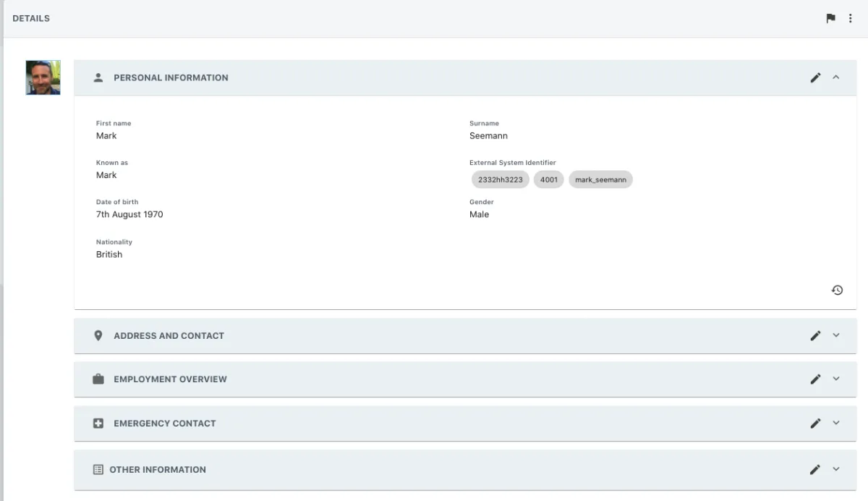Click the nationality value British
This screenshot has width=868, height=501.
pos(109,254)
